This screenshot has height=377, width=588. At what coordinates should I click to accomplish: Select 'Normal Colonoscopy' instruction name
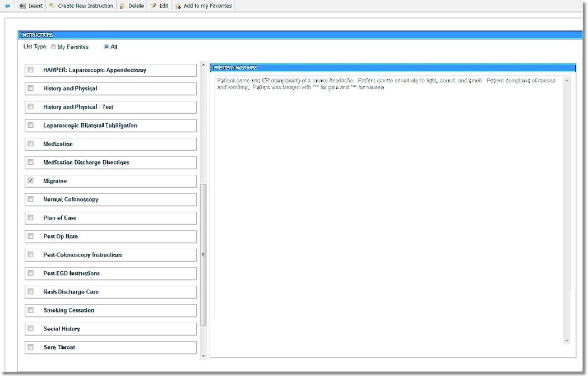pos(71,199)
